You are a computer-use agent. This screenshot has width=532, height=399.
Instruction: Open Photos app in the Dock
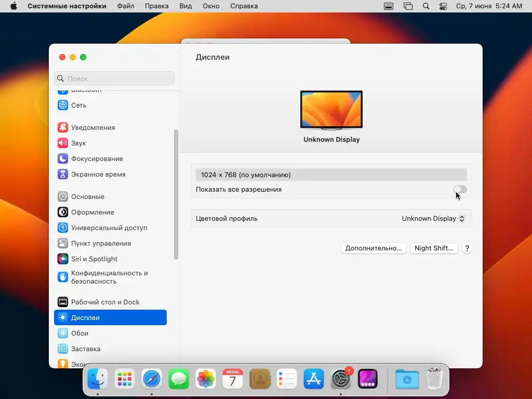206,379
